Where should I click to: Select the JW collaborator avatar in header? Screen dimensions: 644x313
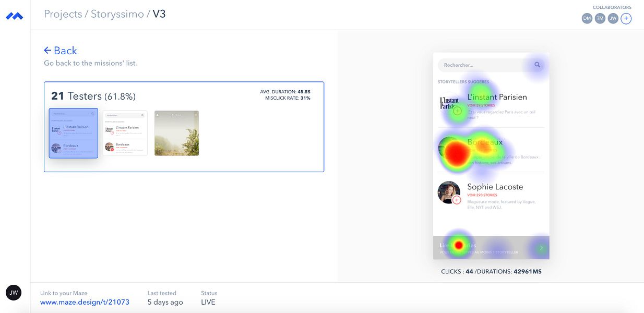[613, 18]
